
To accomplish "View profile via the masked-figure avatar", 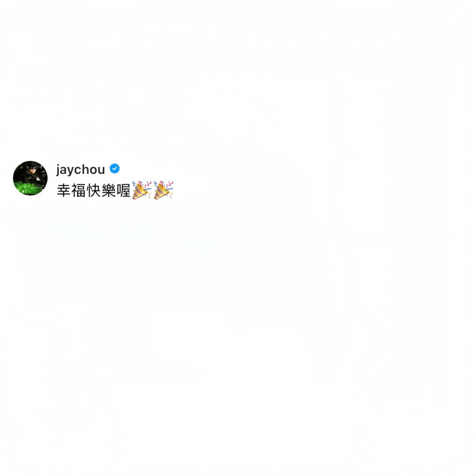I will 30,178.
